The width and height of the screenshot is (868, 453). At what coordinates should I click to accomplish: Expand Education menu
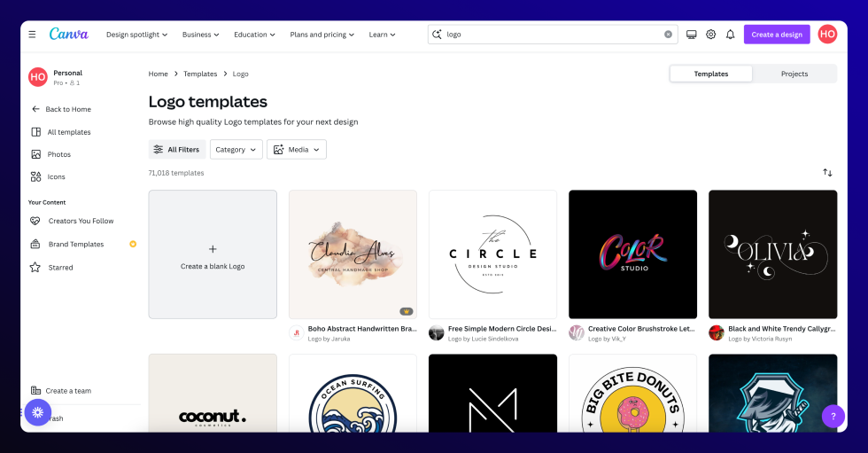click(254, 35)
